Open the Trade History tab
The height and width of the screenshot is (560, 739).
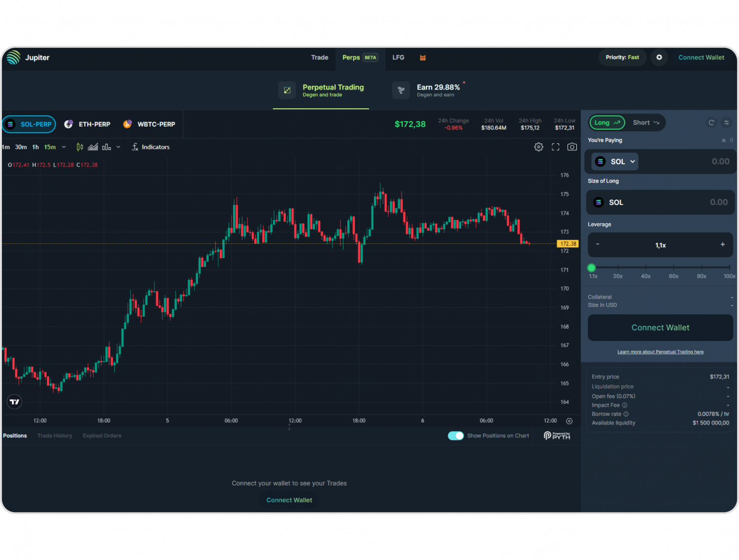pyautogui.click(x=55, y=436)
